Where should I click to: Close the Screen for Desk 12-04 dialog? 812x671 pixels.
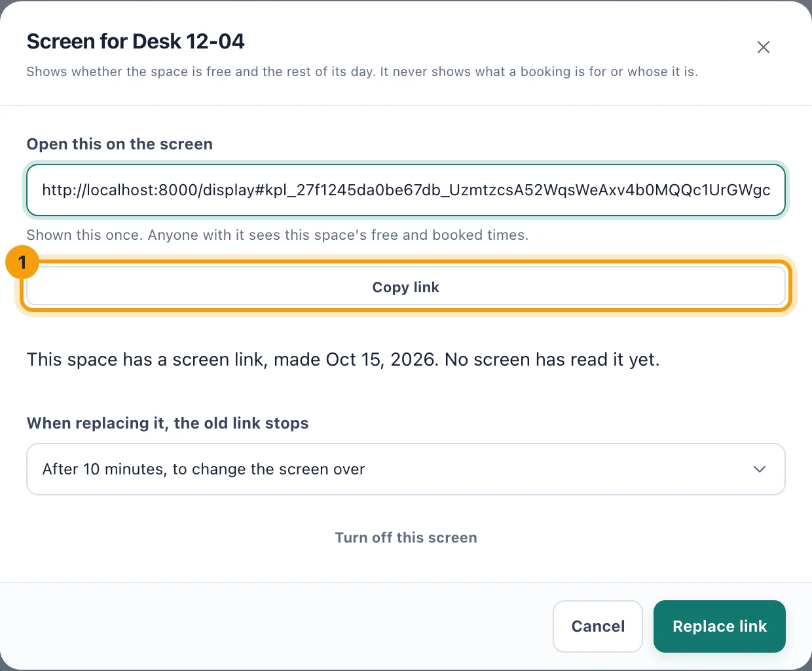pos(763,47)
